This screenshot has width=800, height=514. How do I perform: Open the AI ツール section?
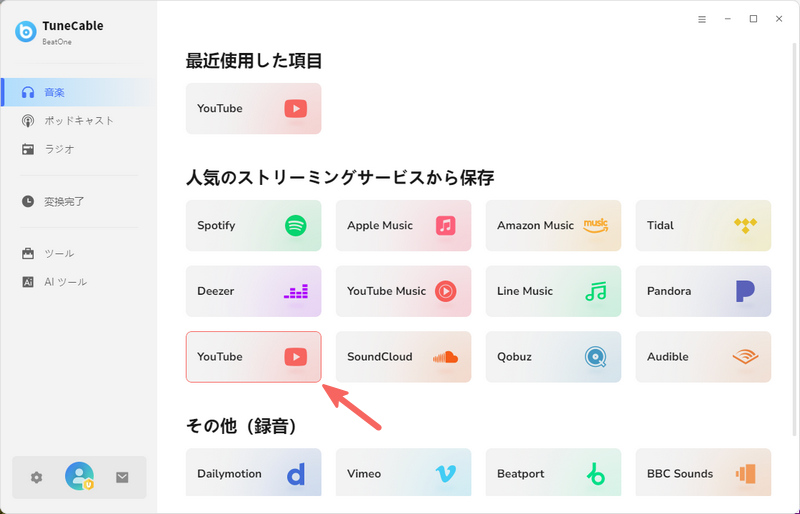(79, 282)
